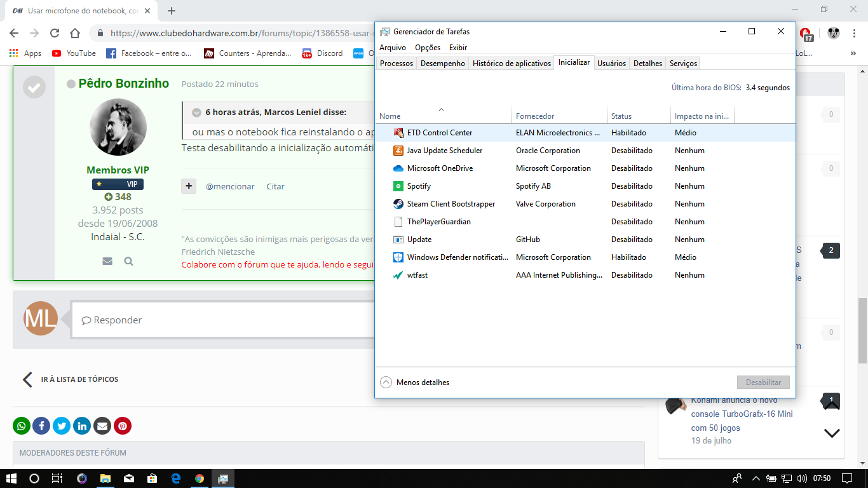The width and height of the screenshot is (868, 488).
Task: Open the Windows notification center
Action: (847, 478)
